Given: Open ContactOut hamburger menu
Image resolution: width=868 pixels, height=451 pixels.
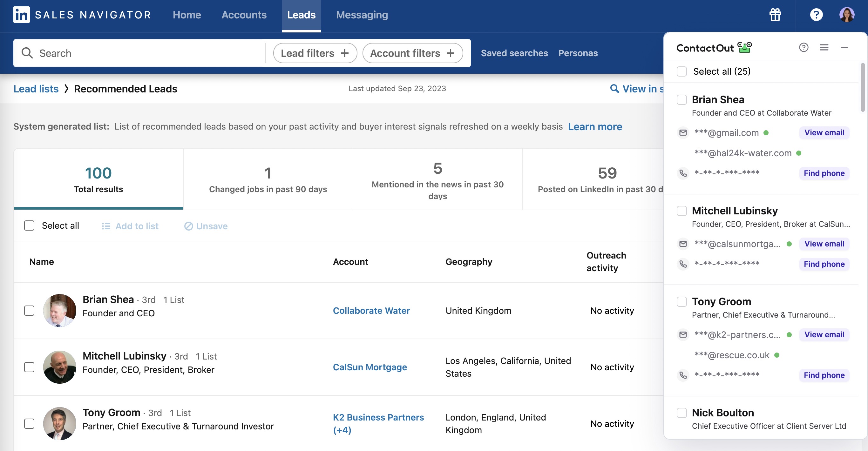Looking at the screenshot, I should click(x=824, y=48).
